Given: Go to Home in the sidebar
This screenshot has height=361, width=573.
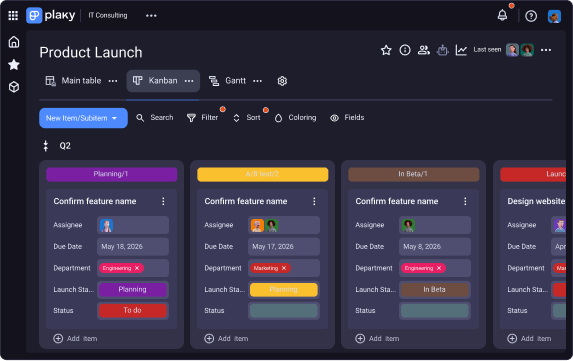Looking at the screenshot, I should pyautogui.click(x=14, y=42).
